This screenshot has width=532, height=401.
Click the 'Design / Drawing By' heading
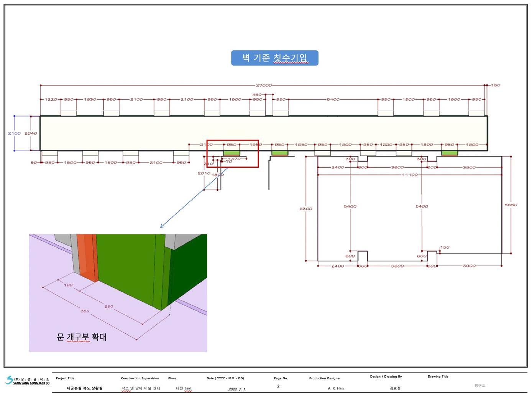tap(386, 376)
